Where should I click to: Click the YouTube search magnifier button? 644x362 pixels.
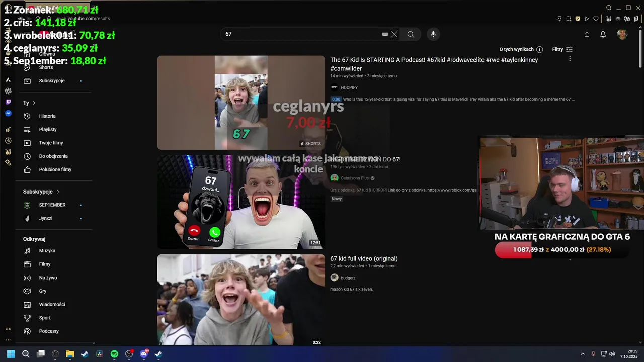[411, 34]
